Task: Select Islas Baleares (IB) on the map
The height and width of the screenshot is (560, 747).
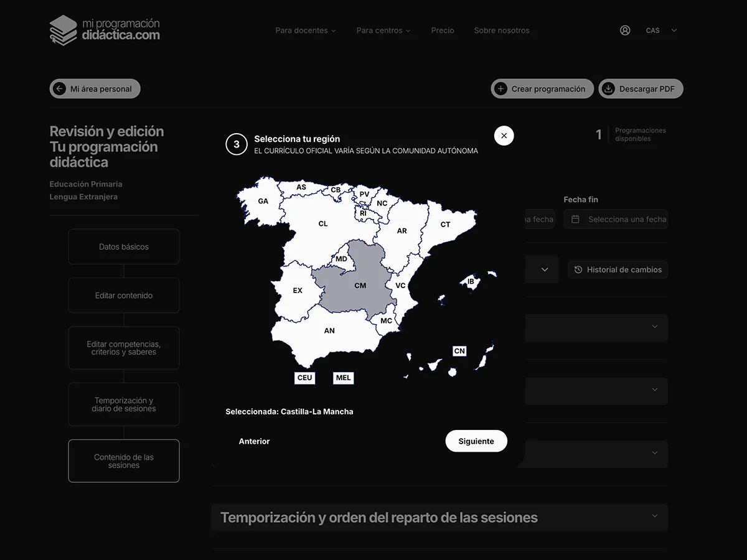Action: coord(471,281)
